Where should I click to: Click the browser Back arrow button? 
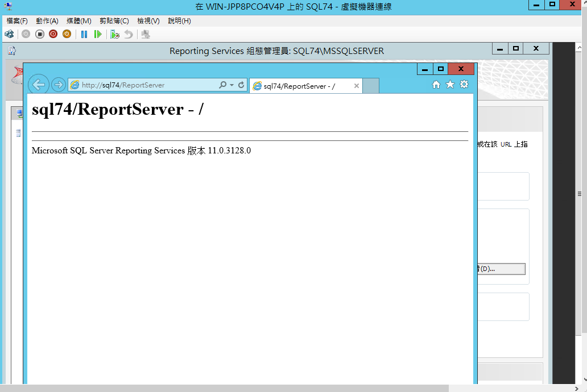click(39, 85)
